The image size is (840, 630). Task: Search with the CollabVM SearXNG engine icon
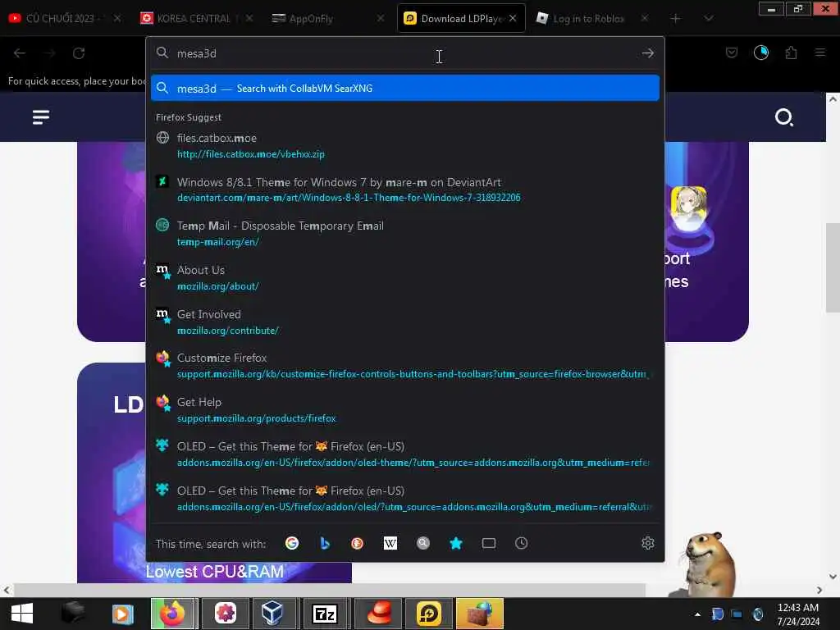point(423,543)
